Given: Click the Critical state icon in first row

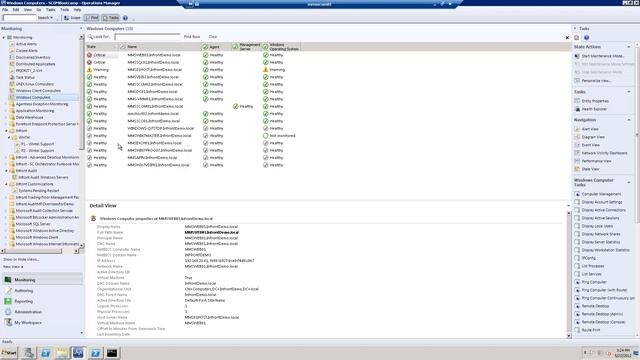Looking at the screenshot, I should [x=89, y=55].
